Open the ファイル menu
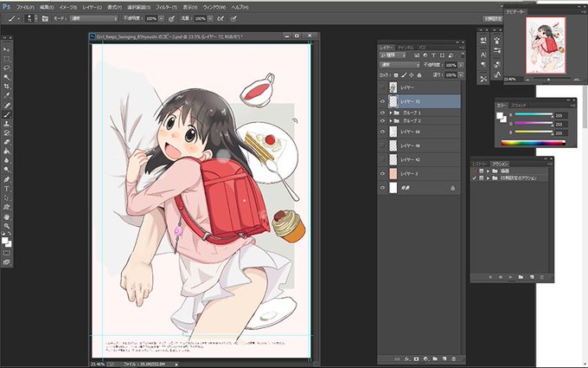 (x=25, y=7)
